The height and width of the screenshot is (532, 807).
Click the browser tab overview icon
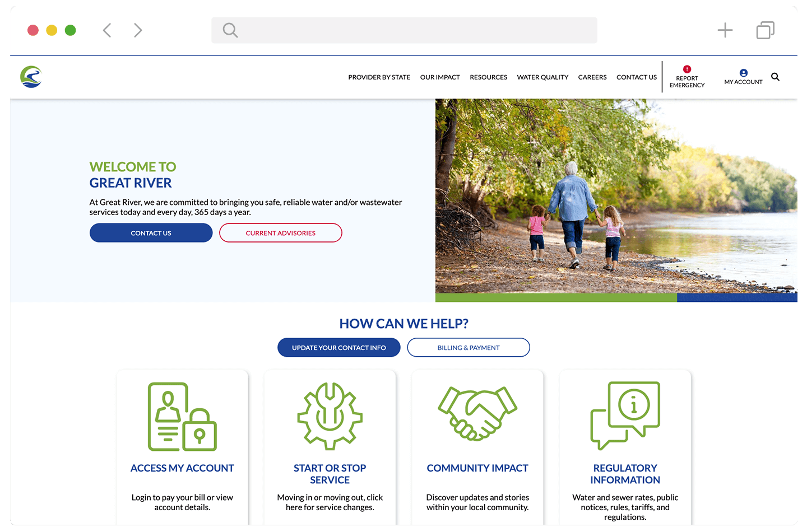[x=765, y=30]
